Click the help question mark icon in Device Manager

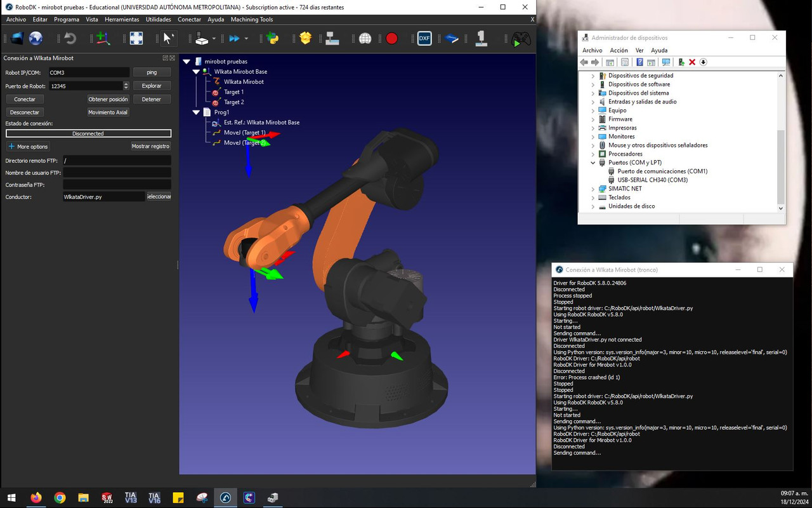639,62
